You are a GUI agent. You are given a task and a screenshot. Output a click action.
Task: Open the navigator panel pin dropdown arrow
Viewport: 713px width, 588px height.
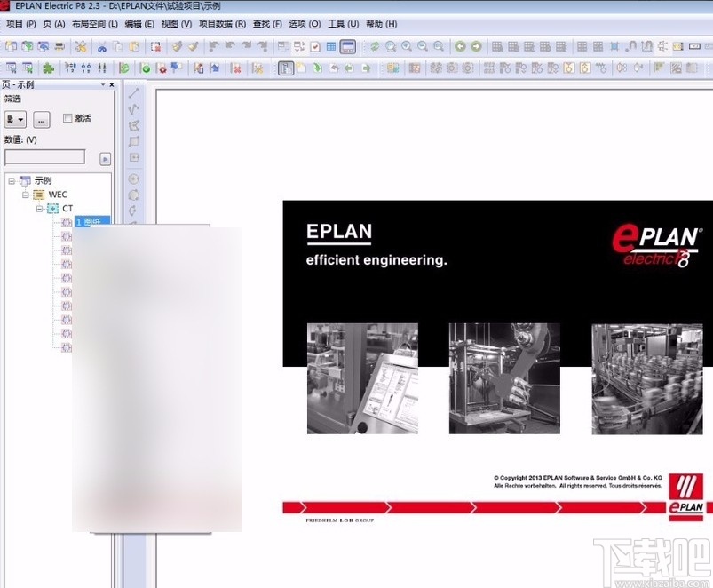coord(103,84)
